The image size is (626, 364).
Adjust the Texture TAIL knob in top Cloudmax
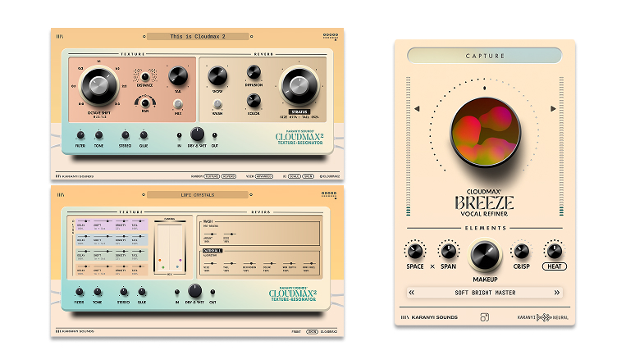(x=178, y=75)
